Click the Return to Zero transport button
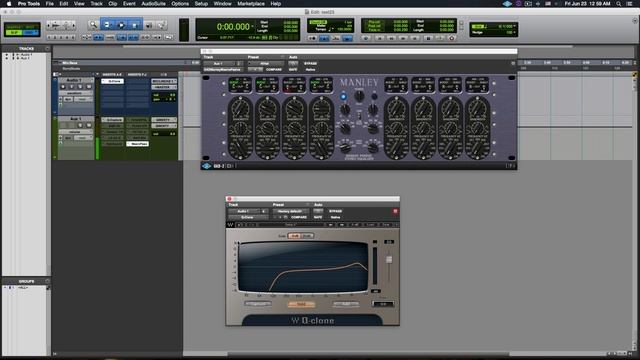 click(379, 38)
